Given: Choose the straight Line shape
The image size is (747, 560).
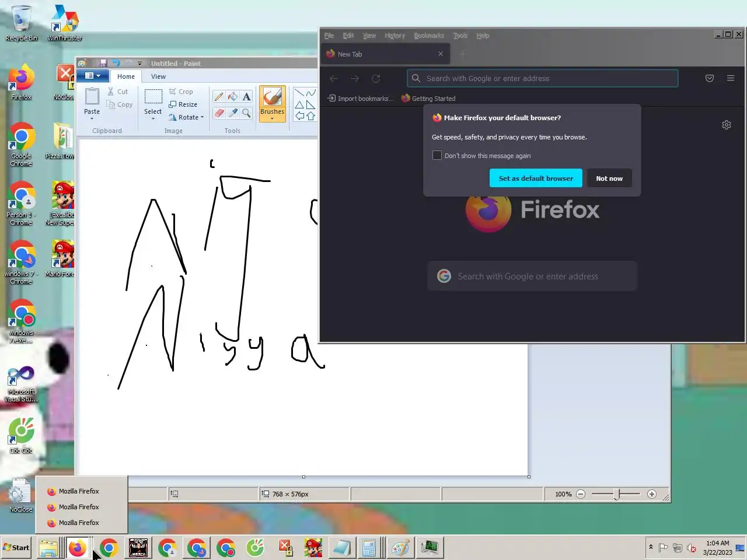Looking at the screenshot, I should [299, 93].
